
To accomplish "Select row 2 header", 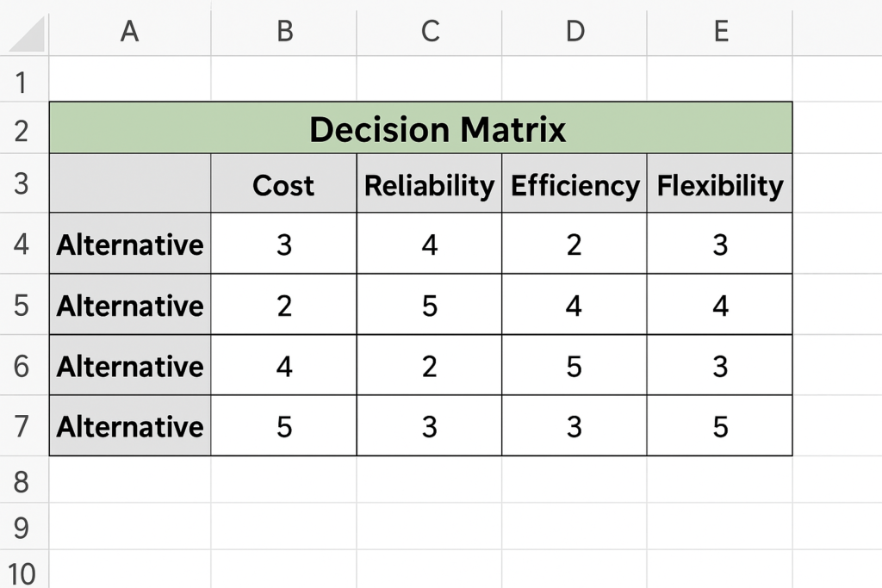I will click(x=22, y=129).
